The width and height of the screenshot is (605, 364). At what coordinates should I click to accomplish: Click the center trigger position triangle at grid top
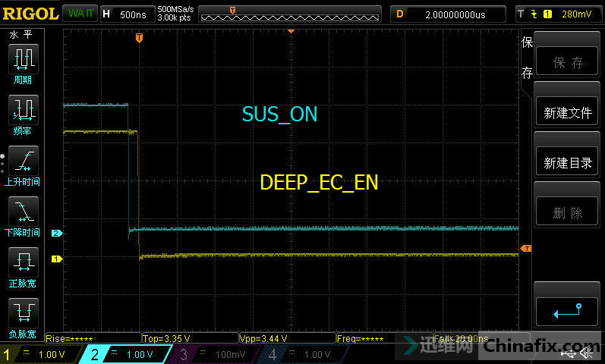[x=291, y=31]
